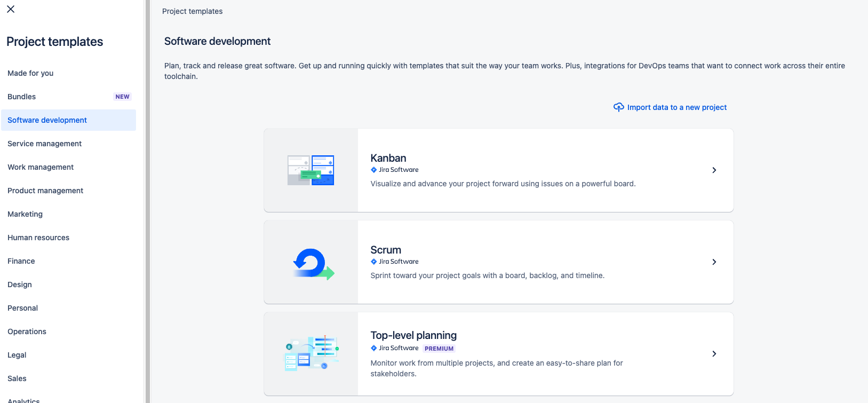Click the PREMIUM badge

point(439,349)
